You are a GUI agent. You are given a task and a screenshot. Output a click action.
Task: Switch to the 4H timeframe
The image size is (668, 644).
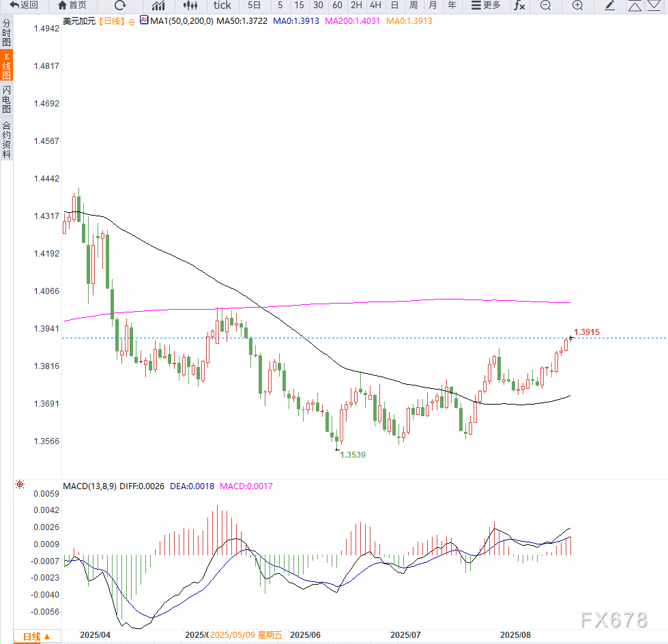tap(375, 5)
